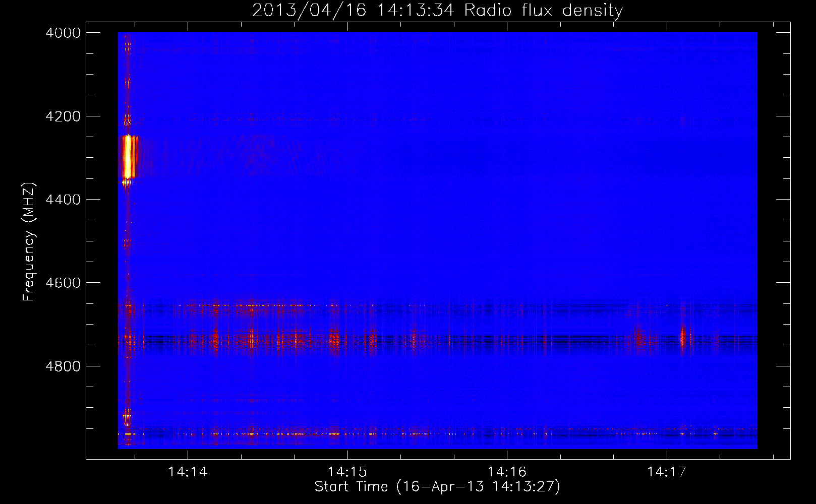Screen dimensions: 816x504
Task: Click the 14:17 time axis label
Action: tap(667, 472)
